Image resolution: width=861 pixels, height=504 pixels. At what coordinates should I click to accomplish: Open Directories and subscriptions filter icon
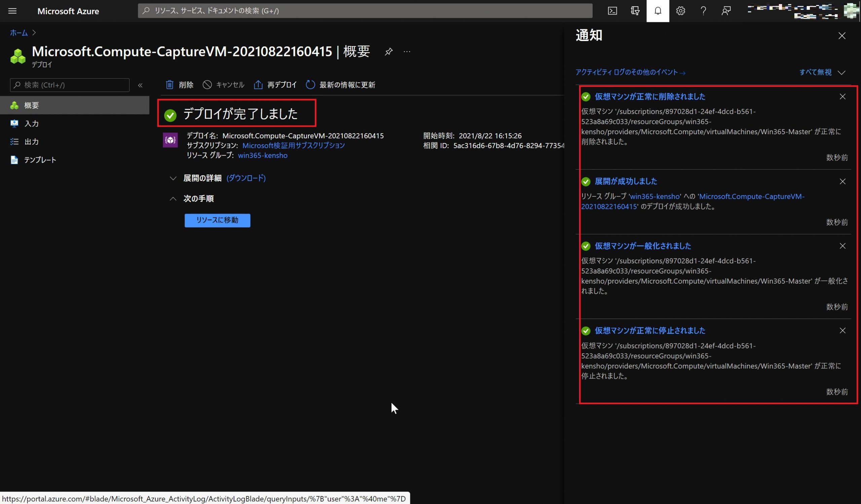(x=635, y=11)
